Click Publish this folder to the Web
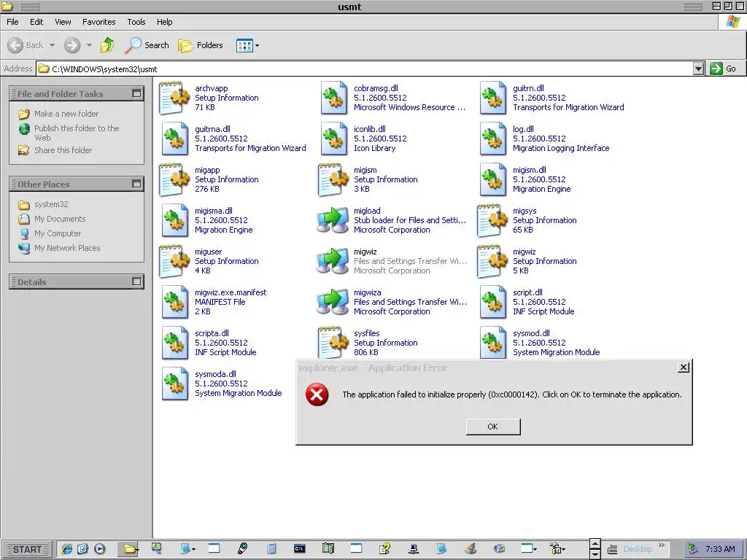 77,133
